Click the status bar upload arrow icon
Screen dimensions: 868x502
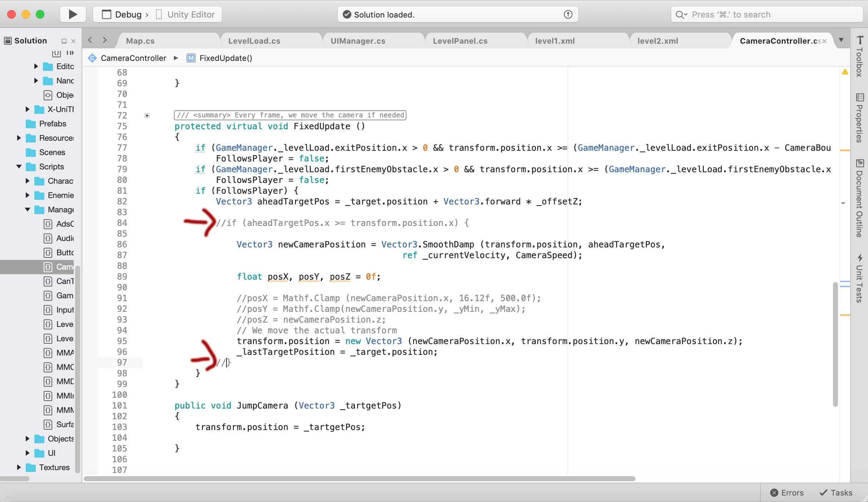pos(568,14)
